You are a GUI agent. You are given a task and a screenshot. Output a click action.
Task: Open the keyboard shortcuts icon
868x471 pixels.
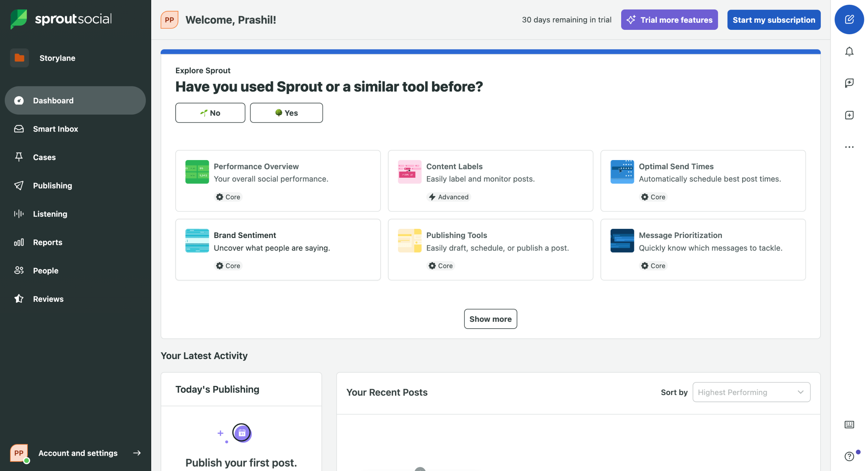coord(849,425)
